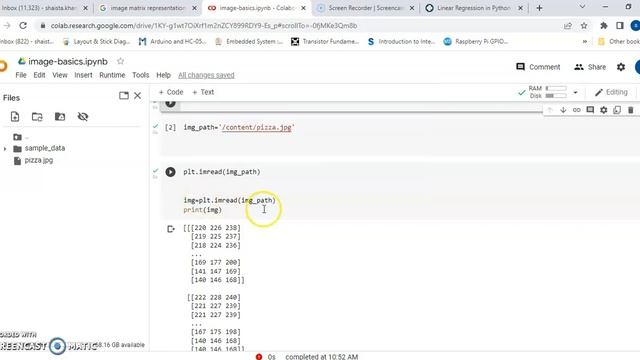The height and width of the screenshot is (360, 640).
Task: Click the code line print(img)
Action: [202, 210]
